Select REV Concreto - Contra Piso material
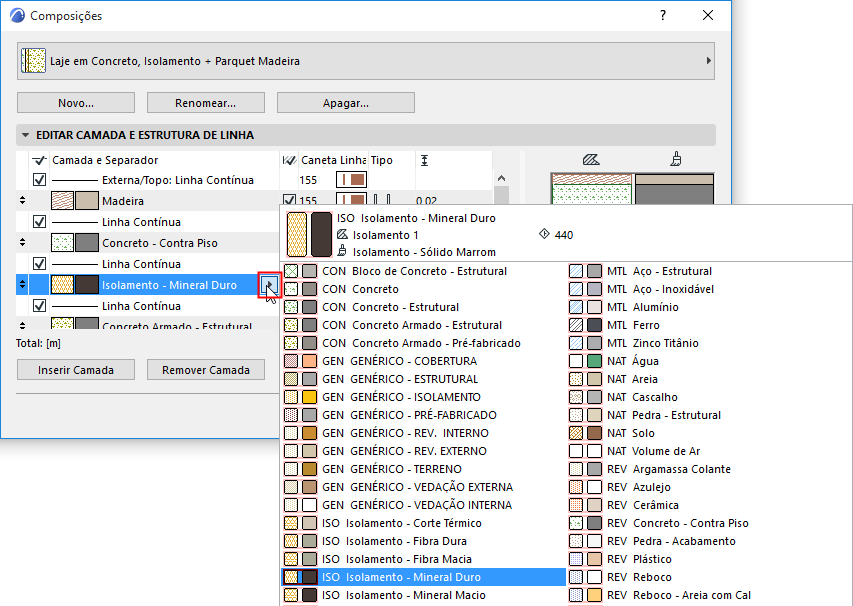This screenshot has height=606, width=853. tap(709, 523)
